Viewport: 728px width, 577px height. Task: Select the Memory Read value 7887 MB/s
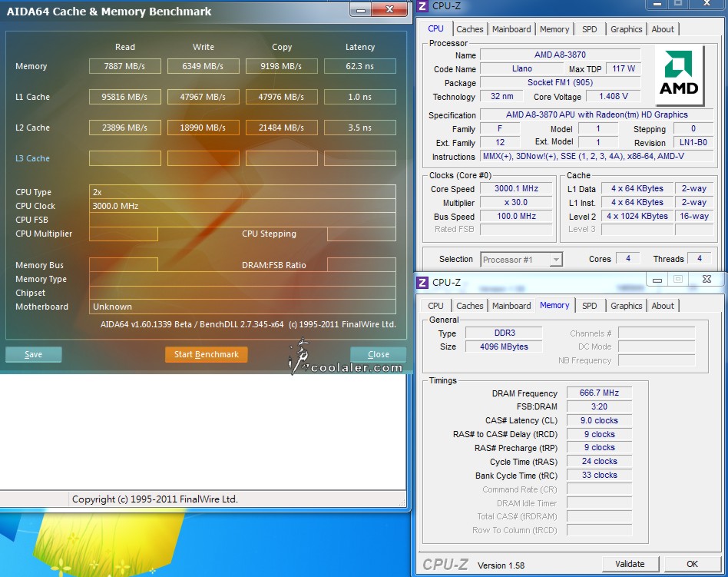(125, 66)
